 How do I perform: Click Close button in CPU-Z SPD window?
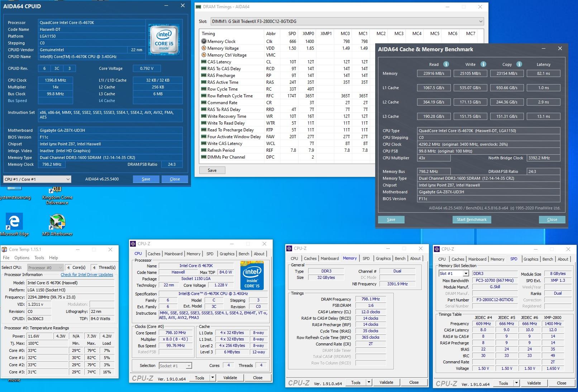click(x=562, y=383)
